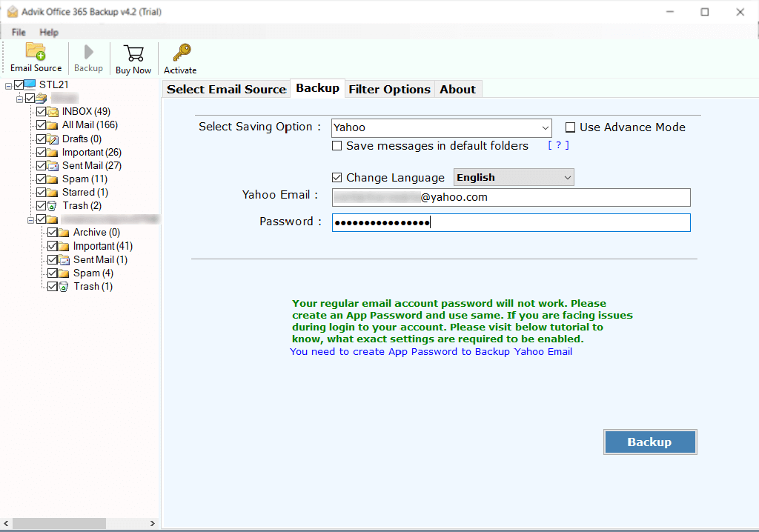Screen dimensions: 759x532
Task: Click the blue Backup button
Action: coord(650,442)
